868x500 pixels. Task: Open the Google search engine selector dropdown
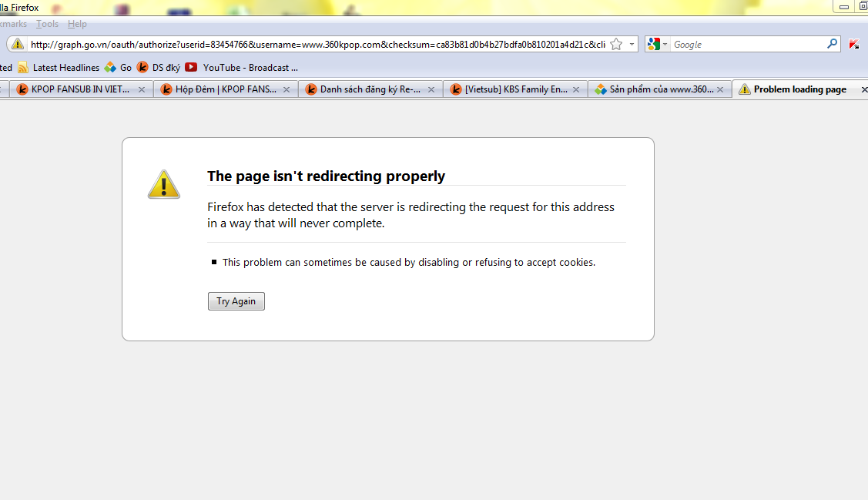pyautogui.click(x=658, y=44)
